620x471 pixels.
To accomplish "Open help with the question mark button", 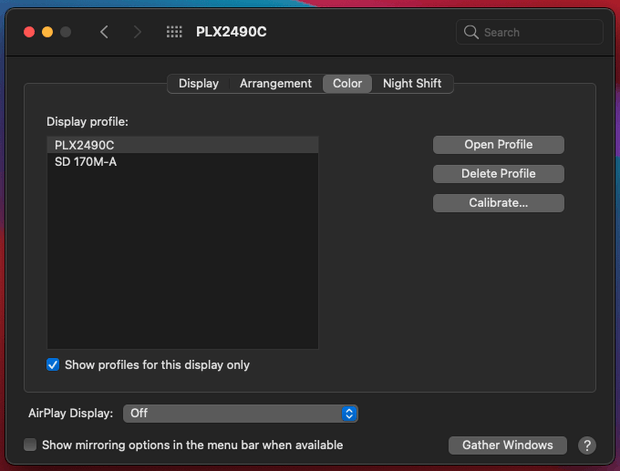I will (587, 445).
